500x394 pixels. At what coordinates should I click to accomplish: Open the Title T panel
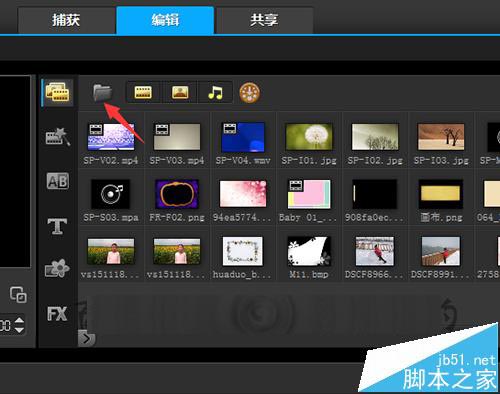pos(57,226)
